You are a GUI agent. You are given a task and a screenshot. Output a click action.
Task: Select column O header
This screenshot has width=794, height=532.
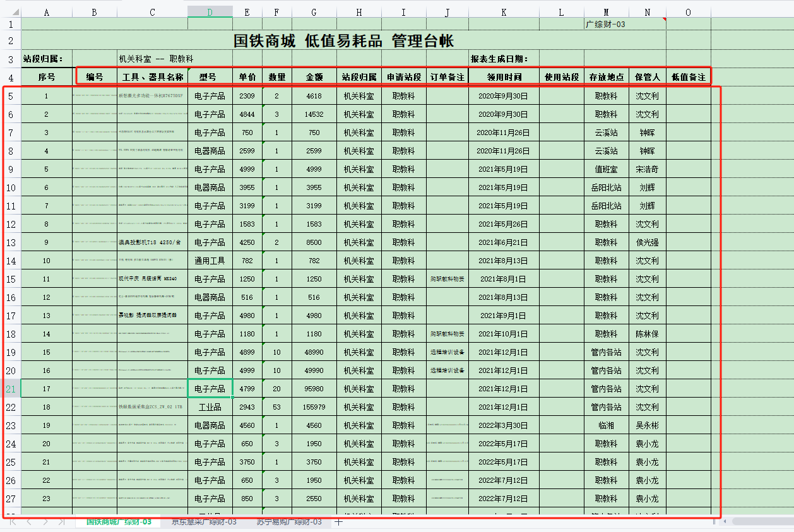pos(689,12)
